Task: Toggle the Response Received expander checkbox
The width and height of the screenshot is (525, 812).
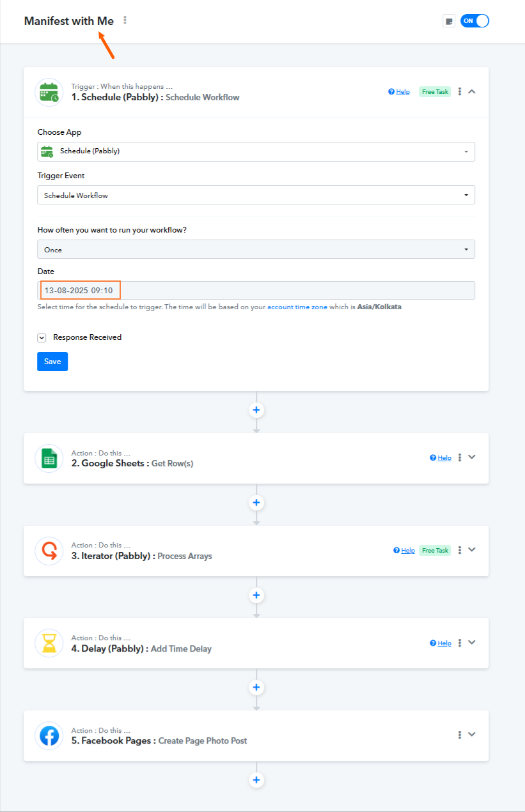Action: pos(42,337)
